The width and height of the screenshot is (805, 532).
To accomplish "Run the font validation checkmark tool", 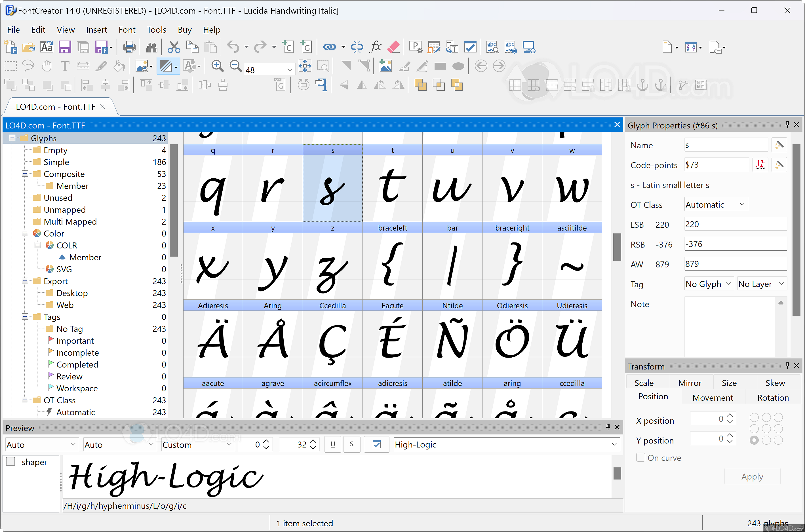I will pyautogui.click(x=470, y=47).
